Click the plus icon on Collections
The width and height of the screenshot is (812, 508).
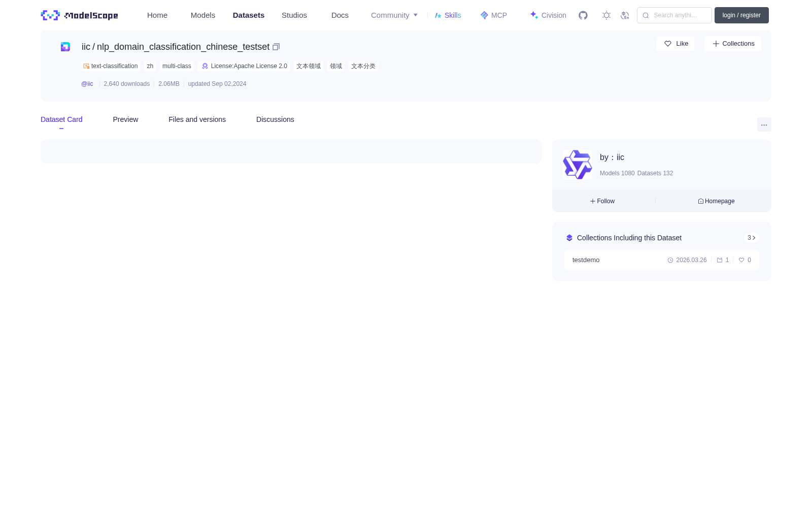click(716, 44)
